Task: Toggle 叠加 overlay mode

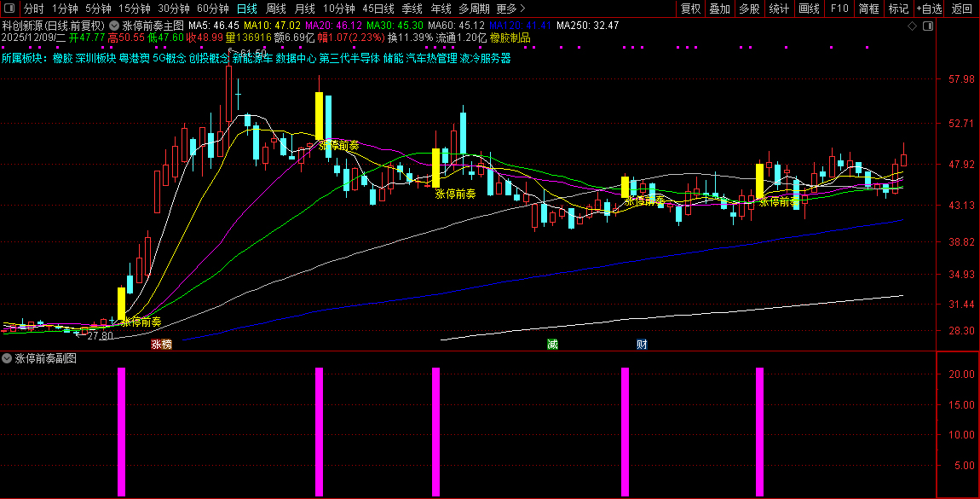Action: 720,9
